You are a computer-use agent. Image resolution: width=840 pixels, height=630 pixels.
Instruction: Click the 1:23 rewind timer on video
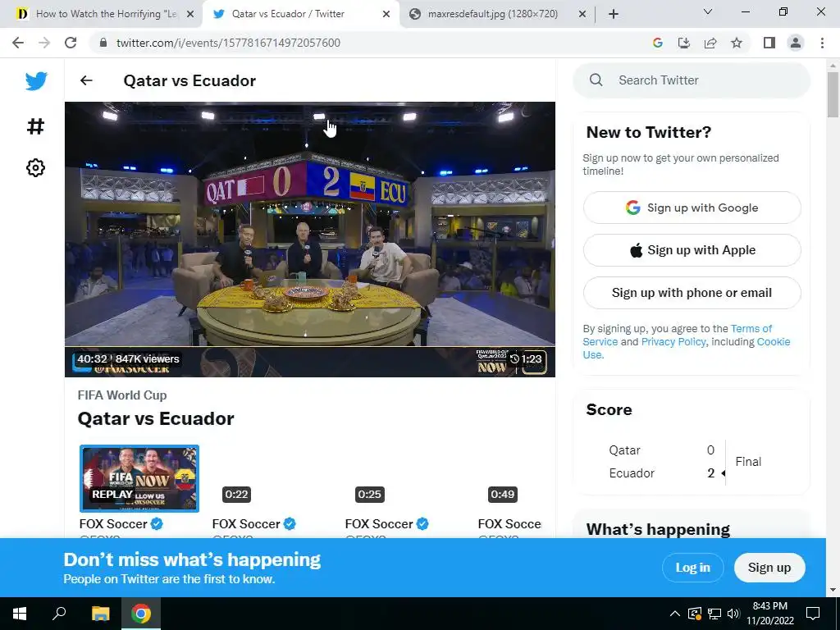click(526, 359)
